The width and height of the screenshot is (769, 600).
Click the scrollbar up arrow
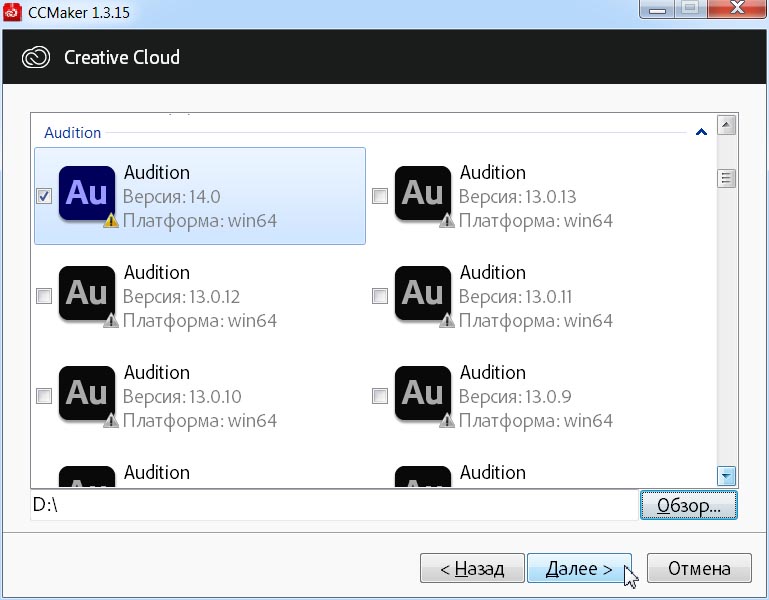click(726, 125)
